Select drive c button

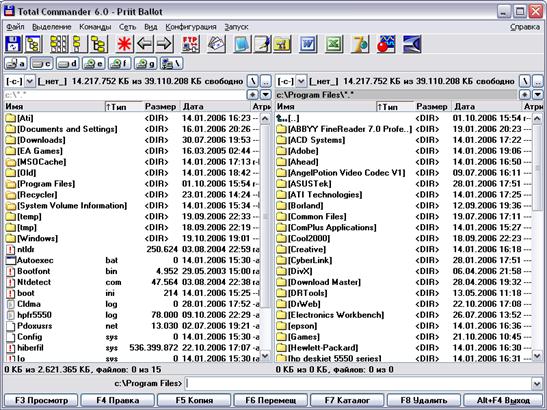tap(42, 64)
